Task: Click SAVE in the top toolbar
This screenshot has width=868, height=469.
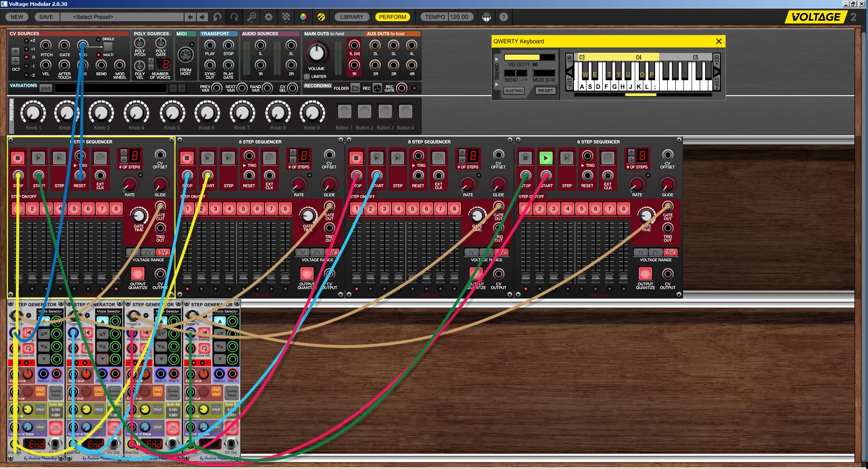Action: [46, 17]
